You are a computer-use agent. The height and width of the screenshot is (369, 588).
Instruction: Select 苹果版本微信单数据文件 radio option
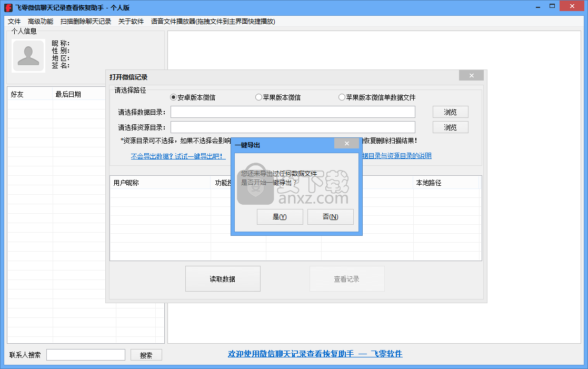point(377,97)
